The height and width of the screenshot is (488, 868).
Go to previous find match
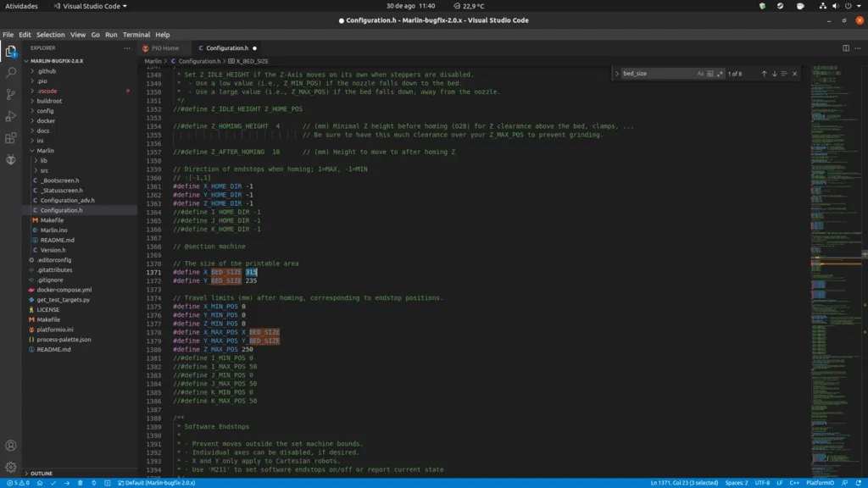(764, 74)
